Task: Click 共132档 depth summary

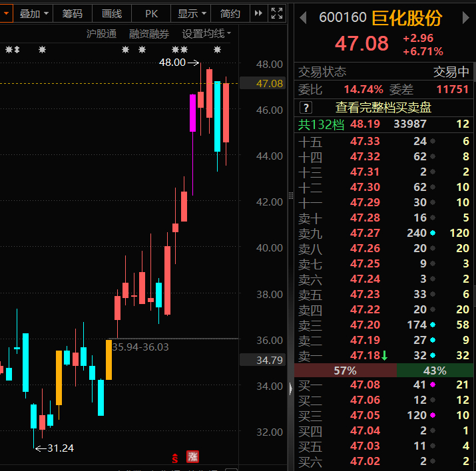Action: pyautogui.click(x=321, y=124)
